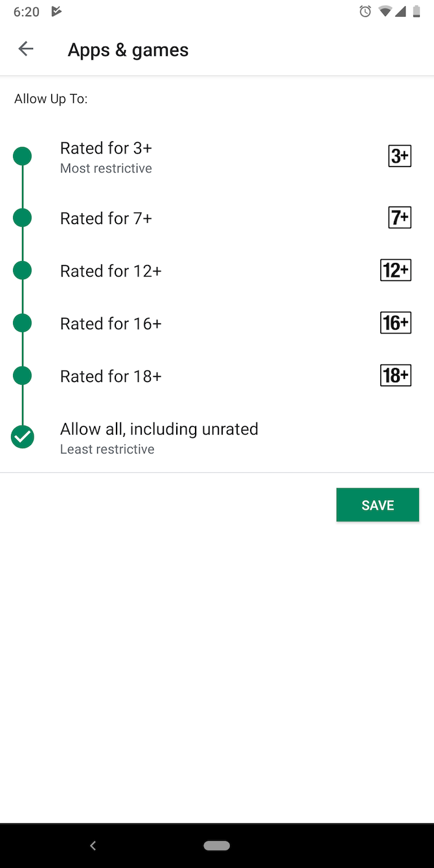Select the Rated for 7+ option

point(106,218)
